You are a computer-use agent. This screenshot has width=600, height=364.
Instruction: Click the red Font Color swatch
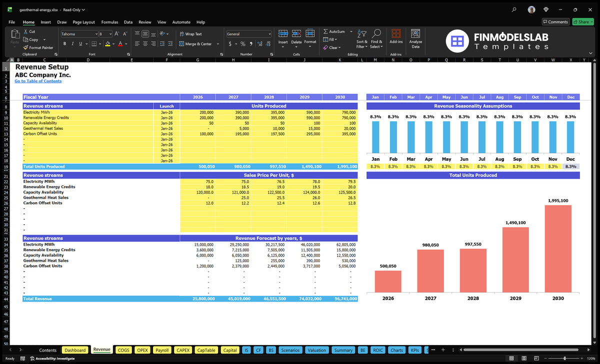[x=120, y=44]
